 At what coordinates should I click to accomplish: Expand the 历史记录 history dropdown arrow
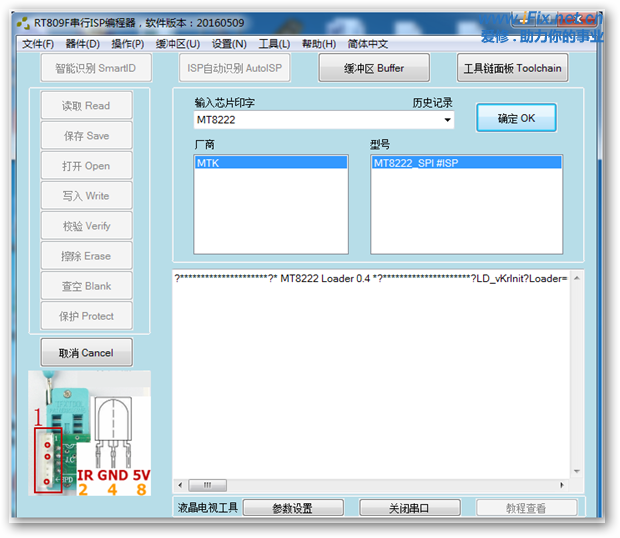[447, 120]
